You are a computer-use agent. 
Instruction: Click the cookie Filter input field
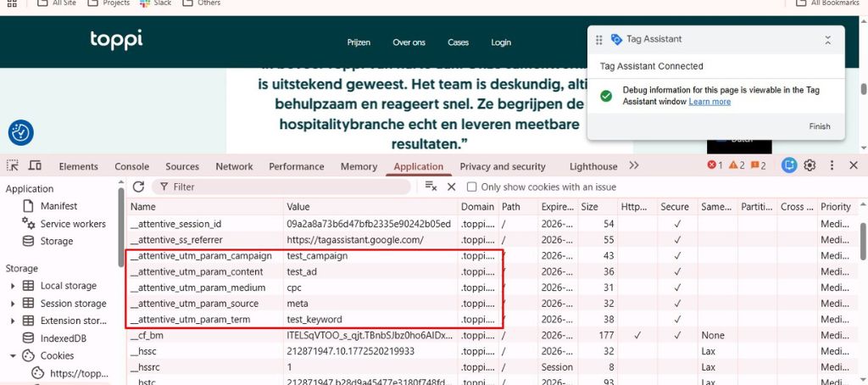click(288, 187)
